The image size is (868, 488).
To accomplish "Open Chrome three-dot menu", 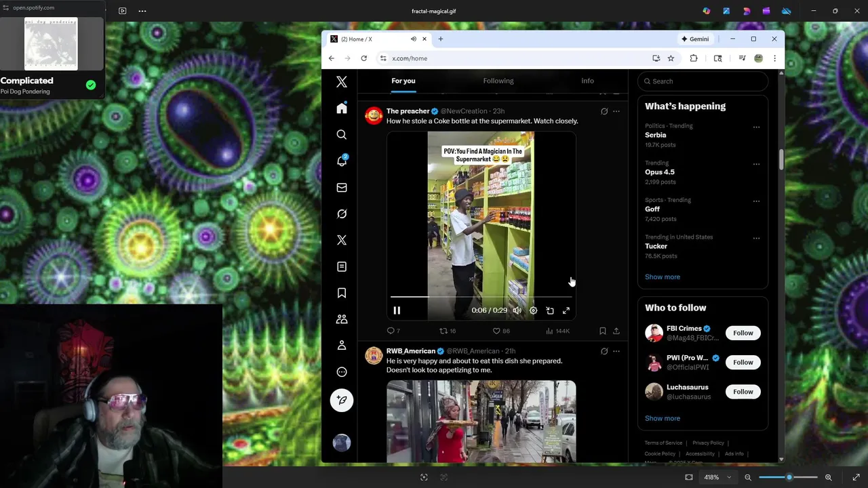I will tap(774, 58).
